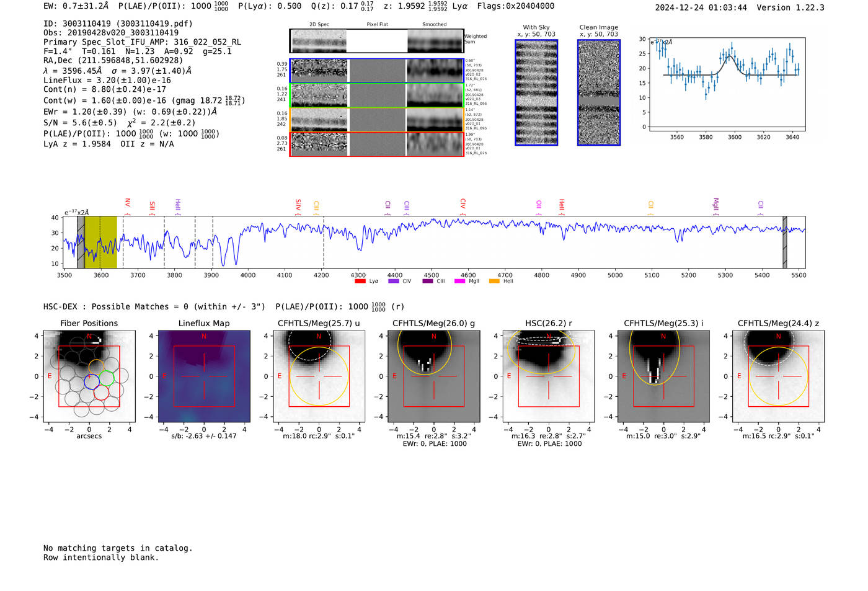Click the green fiber circle in Fiber Positions

[x=107, y=378]
